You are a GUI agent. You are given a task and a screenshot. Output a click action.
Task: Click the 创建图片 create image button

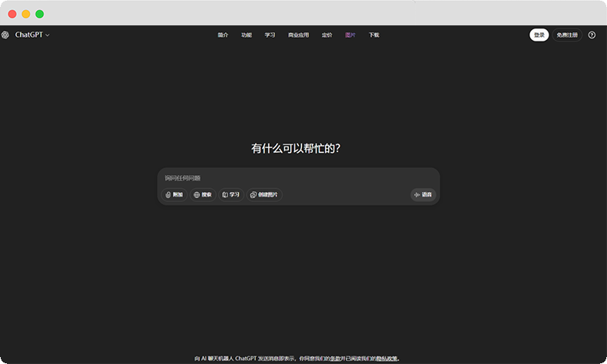click(264, 195)
